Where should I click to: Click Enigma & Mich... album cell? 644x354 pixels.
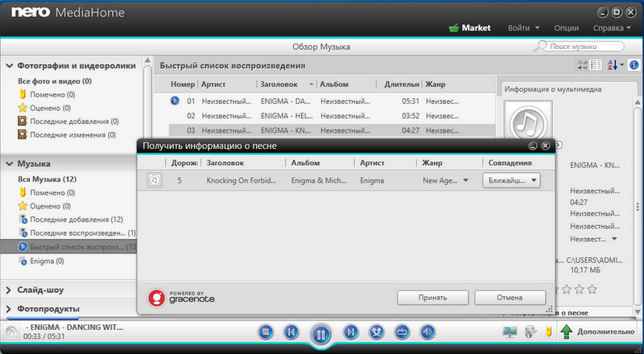point(319,180)
